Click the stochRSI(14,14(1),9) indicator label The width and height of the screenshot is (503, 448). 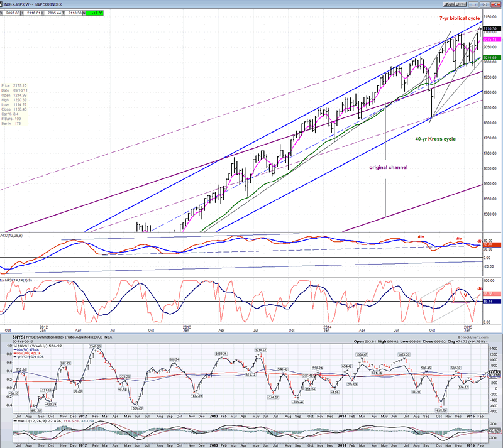coord(16,280)
